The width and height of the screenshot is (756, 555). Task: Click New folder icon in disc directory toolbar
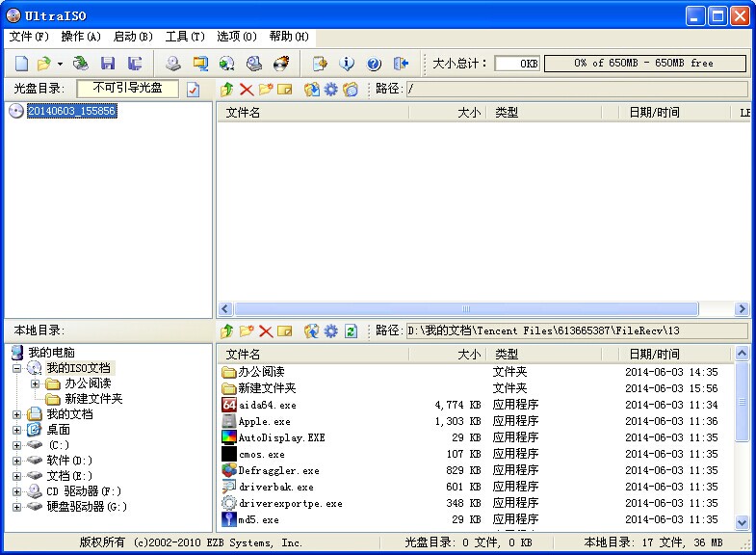click(x=266, y=90)
